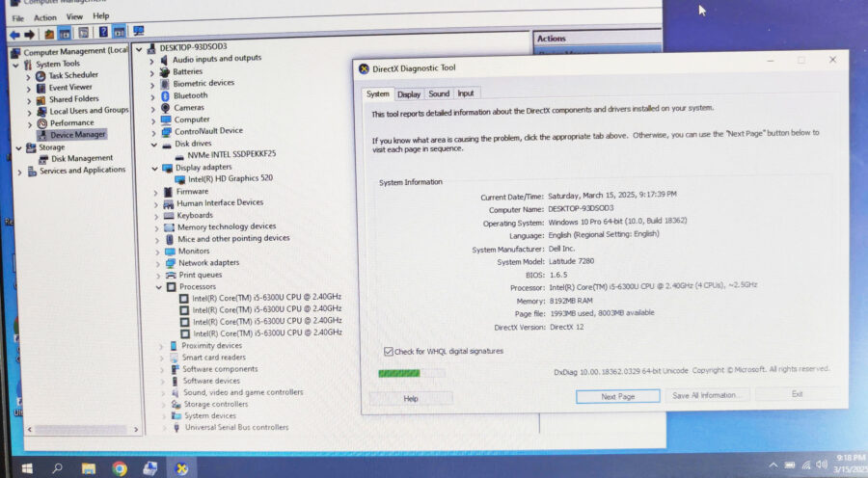Select Device Manager in left tree
Image resolution: width=868 pixels, height=478 pixels.
[x=77, y=135]
